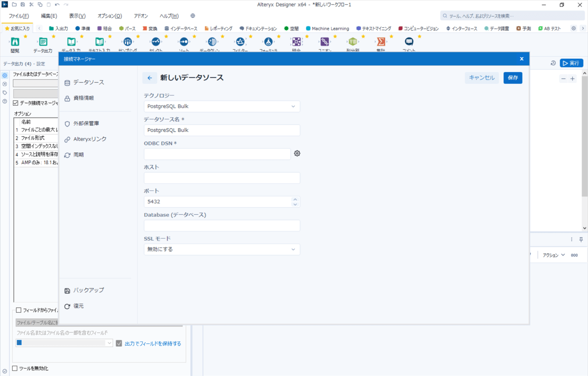Viewport: 588px width, 376px height.
Task: Click the Save icon in title bar
Action: click(23, 5)
